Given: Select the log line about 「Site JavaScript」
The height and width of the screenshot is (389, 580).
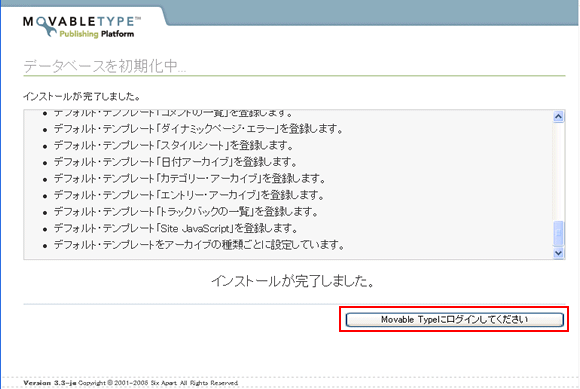Looking at the screenshot, I should click(176, 229).
